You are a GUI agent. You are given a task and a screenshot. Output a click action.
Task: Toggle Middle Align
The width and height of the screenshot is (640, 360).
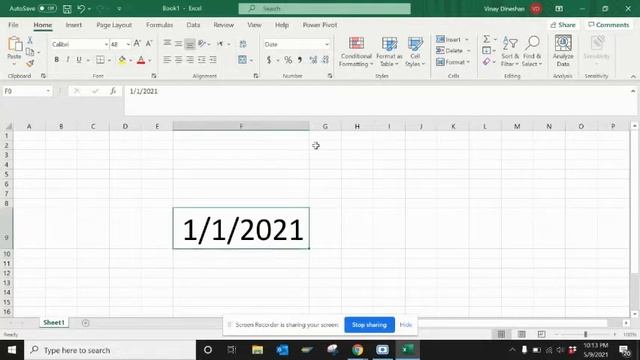(x=178, y=43)
